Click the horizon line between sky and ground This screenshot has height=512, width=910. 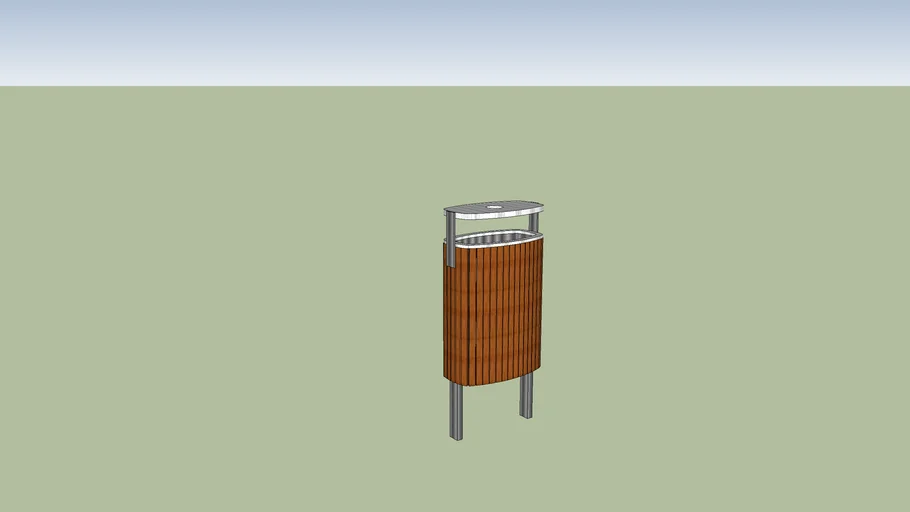300,86
